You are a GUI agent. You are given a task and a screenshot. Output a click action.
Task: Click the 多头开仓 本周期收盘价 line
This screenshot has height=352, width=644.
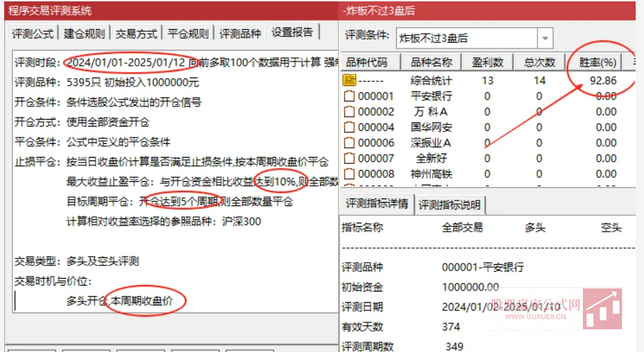click(x=120, y=301)
